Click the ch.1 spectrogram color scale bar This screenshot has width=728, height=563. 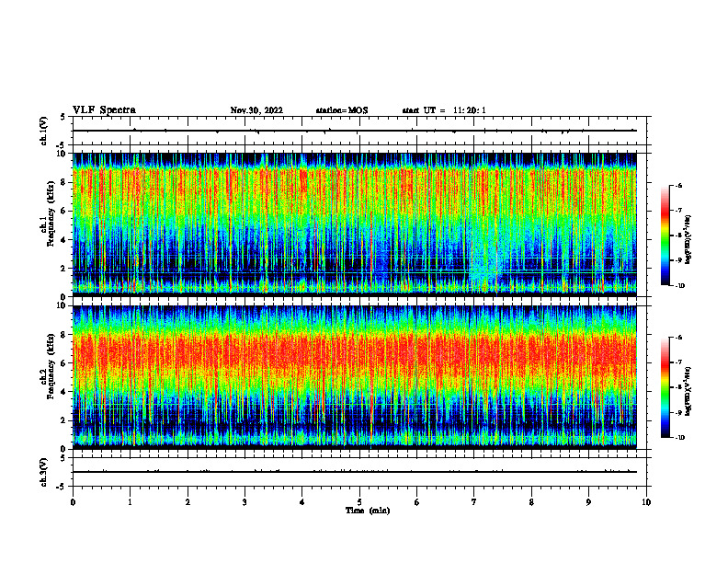[665, 236]
